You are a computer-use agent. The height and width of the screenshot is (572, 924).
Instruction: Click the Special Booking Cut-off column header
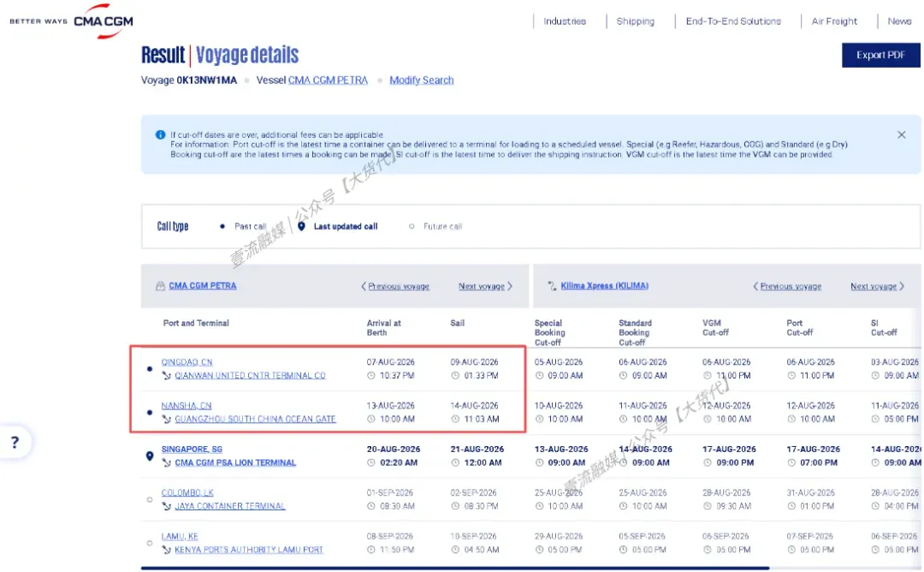tap(550, 332)
